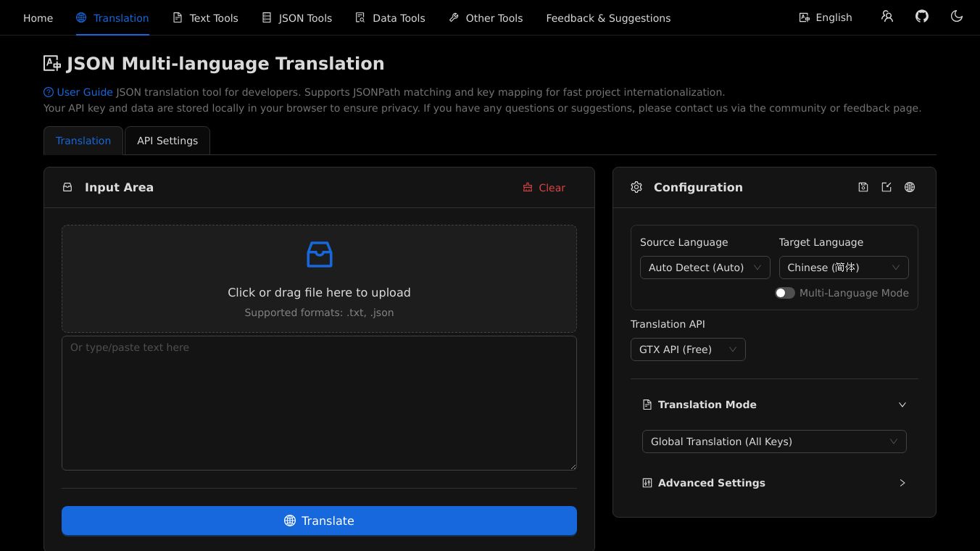Enable Multi-Language Mode
The width and height of the screenshot is (980, 551).
[784, 293]
